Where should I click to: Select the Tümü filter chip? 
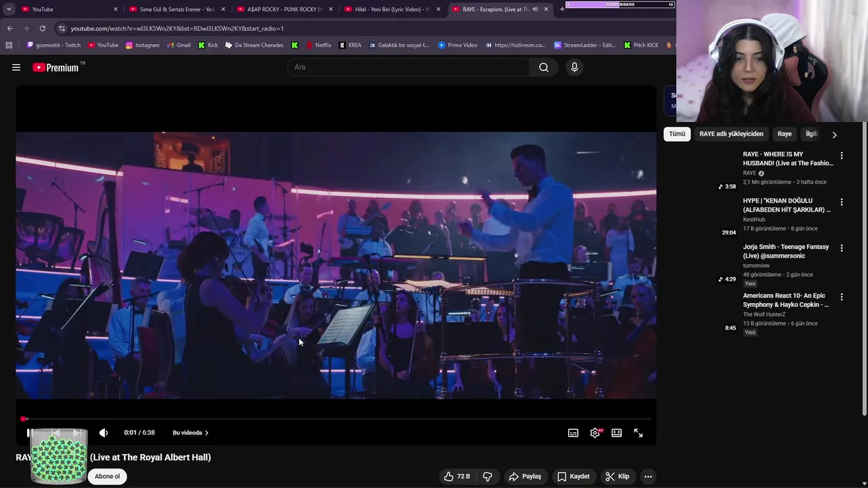(x=677, y=134)
